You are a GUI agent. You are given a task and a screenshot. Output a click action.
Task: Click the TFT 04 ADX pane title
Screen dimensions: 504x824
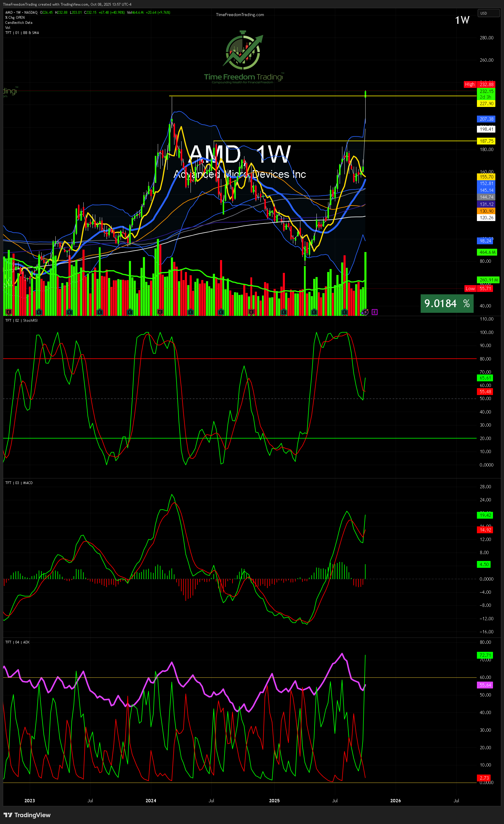[x=17, y=642]
